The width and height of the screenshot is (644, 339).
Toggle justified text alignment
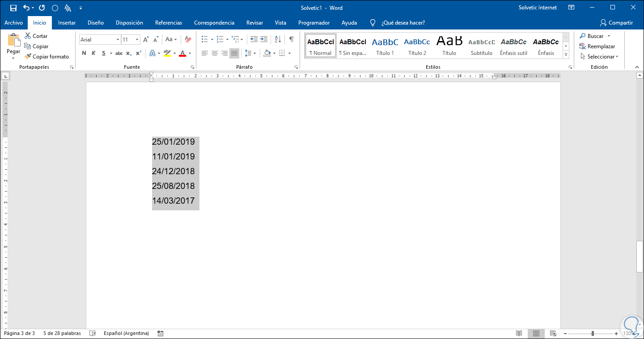click(234, 53)
